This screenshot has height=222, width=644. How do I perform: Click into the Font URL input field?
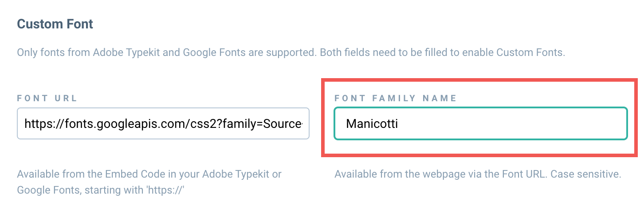[x=163, y=123]
